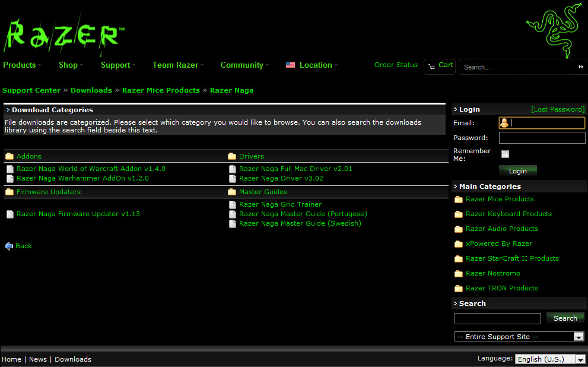Viewport: 588px width, 367px height.
Task: Tick the Remember Me checkbox
Action: [x=505, y=154]
